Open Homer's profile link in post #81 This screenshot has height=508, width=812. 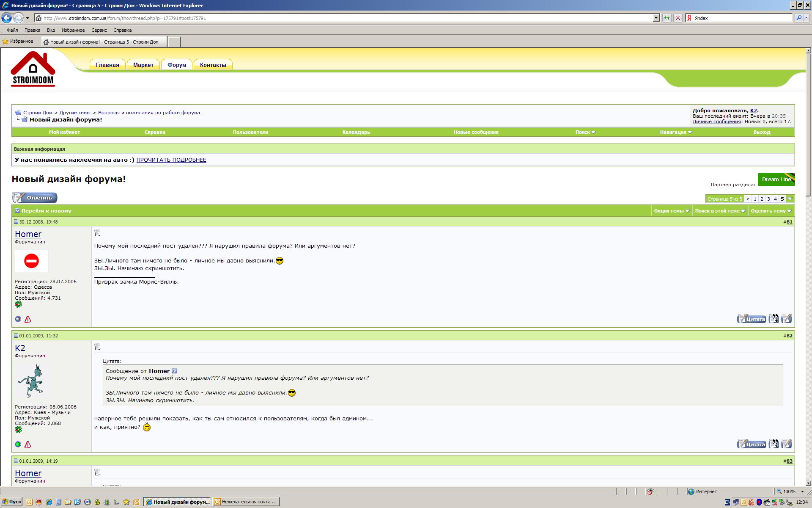[x=28, y=234]
